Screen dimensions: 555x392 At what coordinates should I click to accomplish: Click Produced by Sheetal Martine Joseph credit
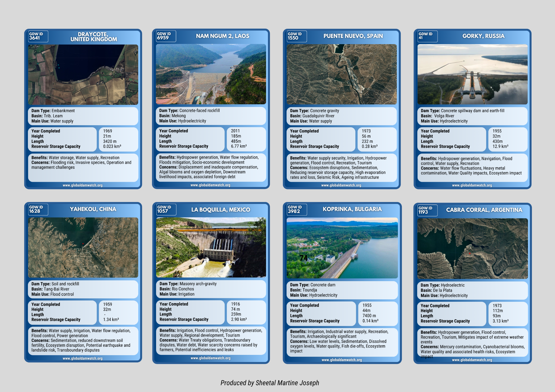(270, 383)
